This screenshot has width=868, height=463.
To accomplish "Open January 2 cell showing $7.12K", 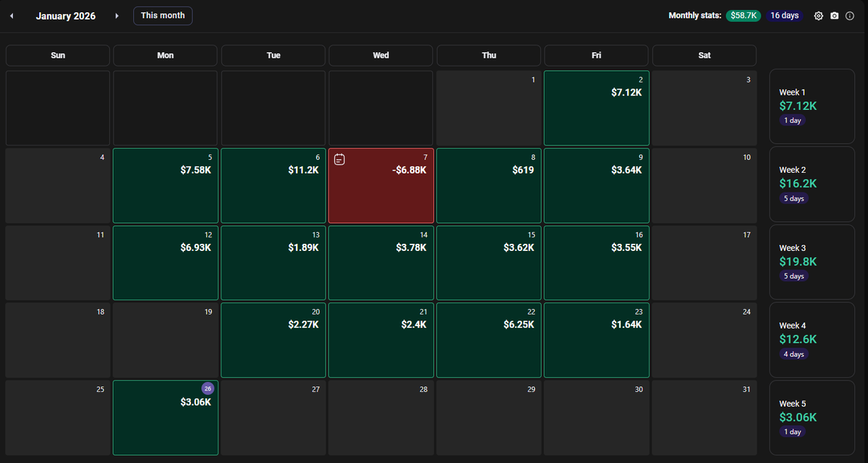I will pyautogui.click(x=597, y=108).
